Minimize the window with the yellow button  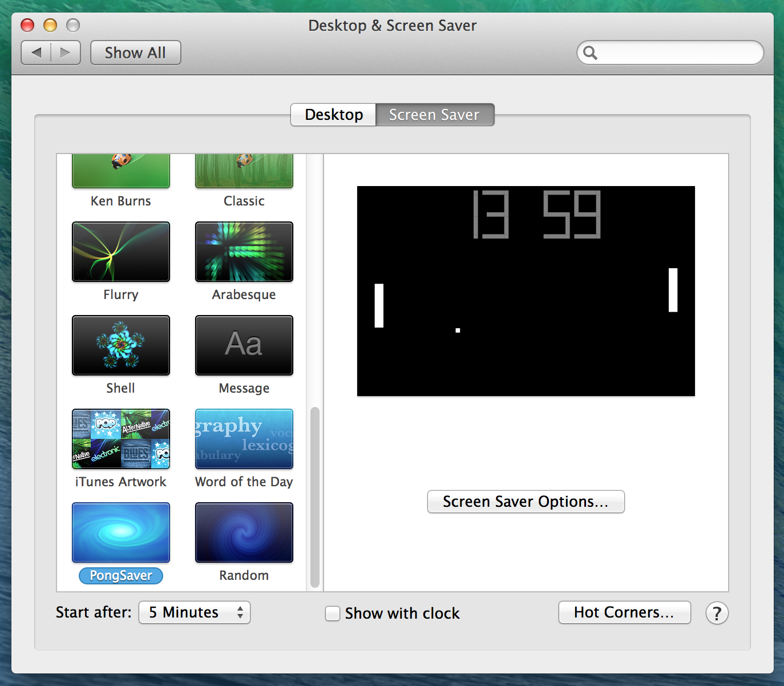tap(50, 25)
